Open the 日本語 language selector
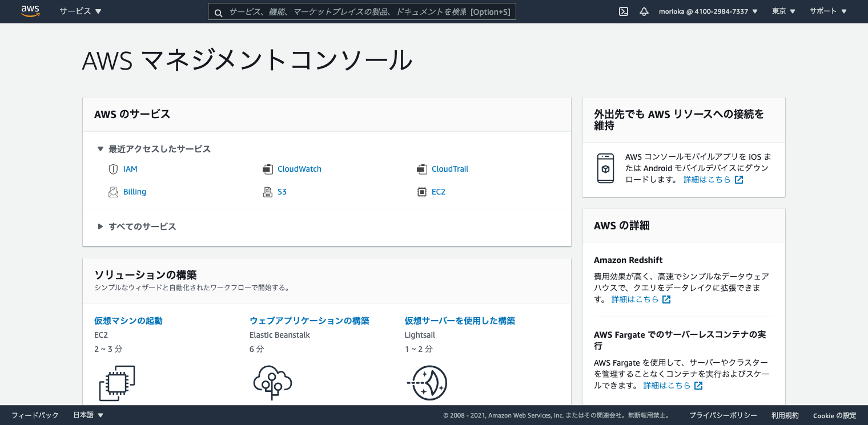The width and height of the screenshot is (868, 425). point(89,415)
